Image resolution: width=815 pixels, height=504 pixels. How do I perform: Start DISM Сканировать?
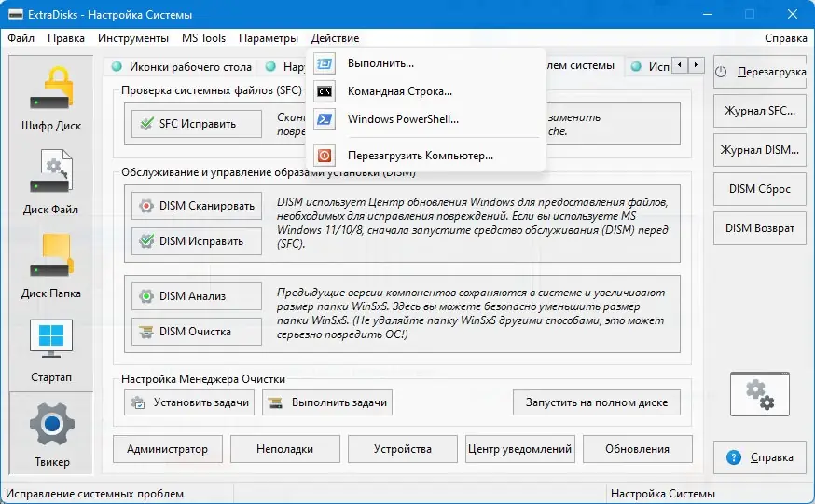(x=196, y=206)
